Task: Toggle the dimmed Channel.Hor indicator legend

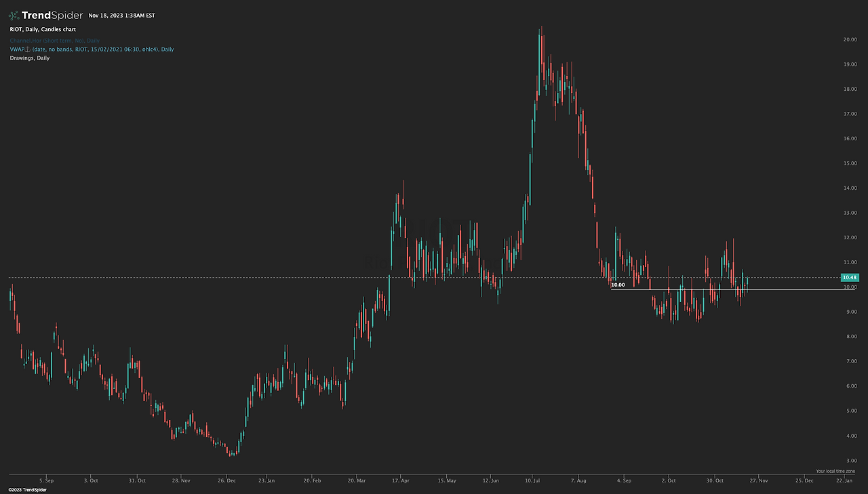Action: 55,41
